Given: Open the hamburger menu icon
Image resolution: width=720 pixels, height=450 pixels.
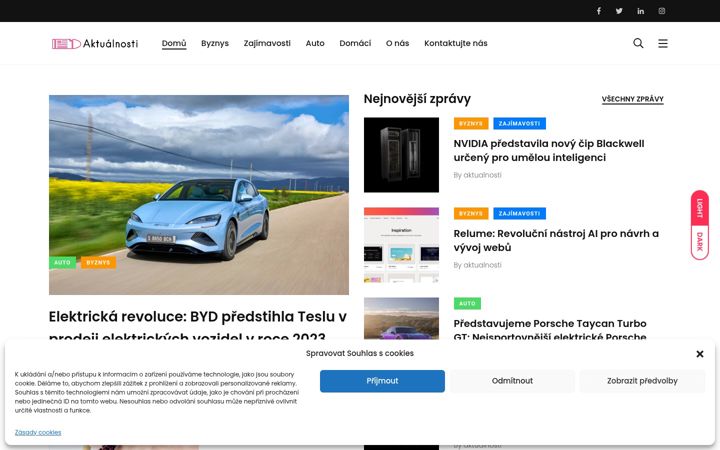Looking at the screenshot, I should pyautogui.click(x=663, y=43).
